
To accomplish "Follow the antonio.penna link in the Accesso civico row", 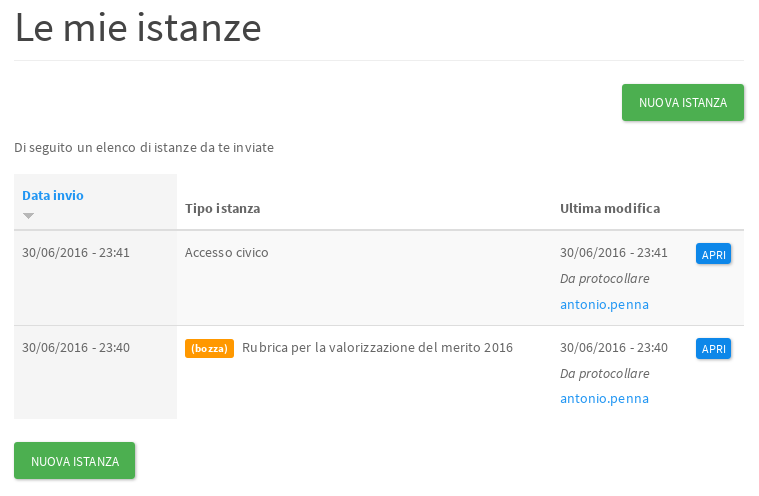I will [604, 304].
